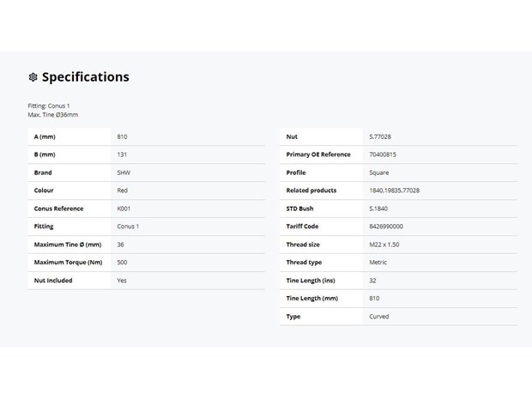The image size is (532, 399).
Task: Click the Tariff Code 8426990000
Action: point(386,227)
